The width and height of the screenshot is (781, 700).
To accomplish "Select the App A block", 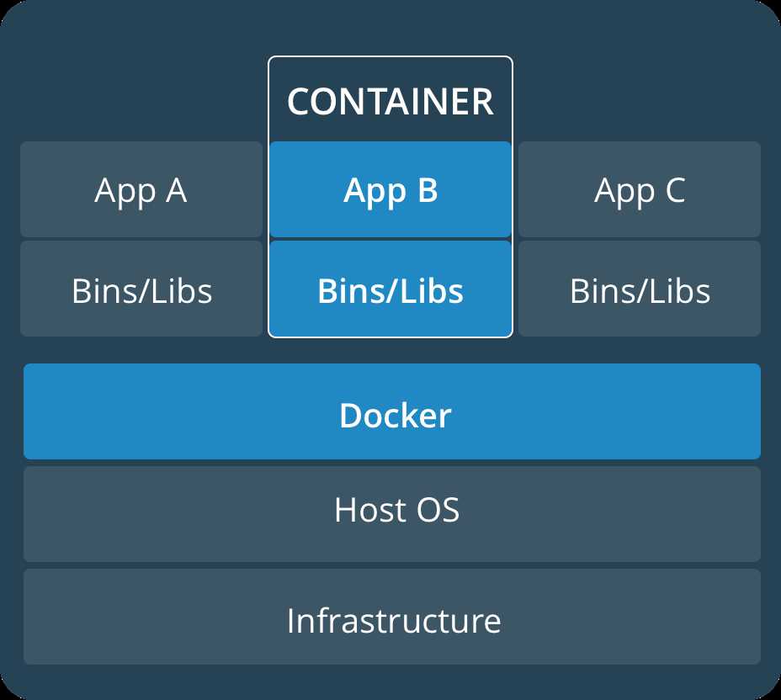I will coord(141,189).
